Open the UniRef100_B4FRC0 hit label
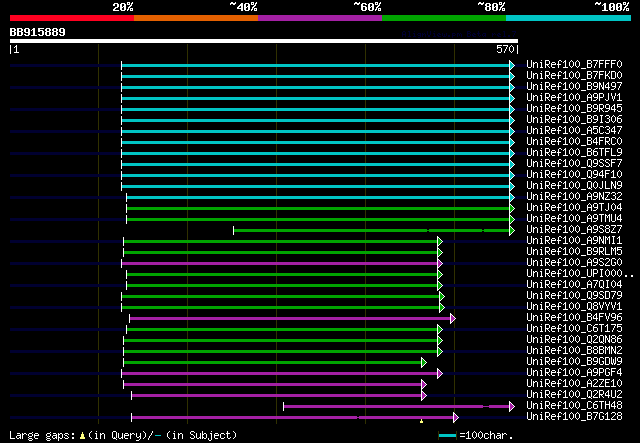640x443 pixels. 574,142
